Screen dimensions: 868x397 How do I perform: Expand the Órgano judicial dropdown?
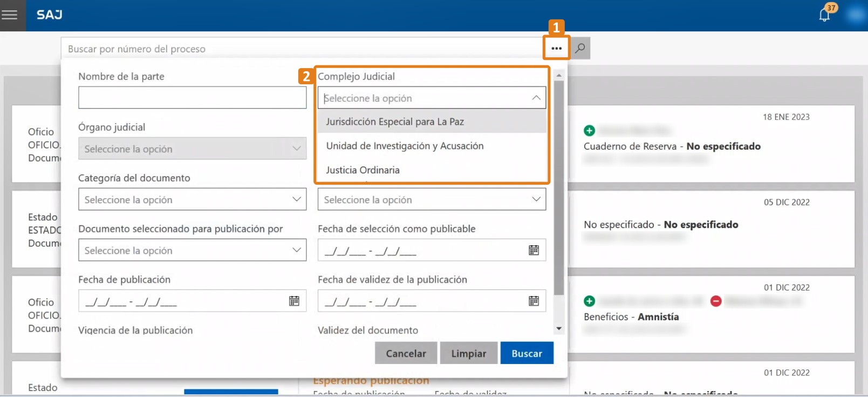point(192,149)
